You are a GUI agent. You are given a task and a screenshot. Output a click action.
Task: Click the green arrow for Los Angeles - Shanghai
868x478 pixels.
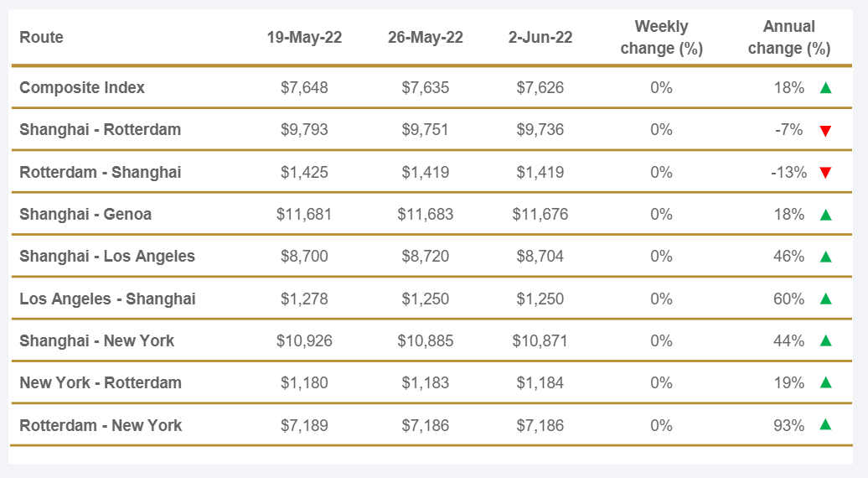click(x=825, y=299)
